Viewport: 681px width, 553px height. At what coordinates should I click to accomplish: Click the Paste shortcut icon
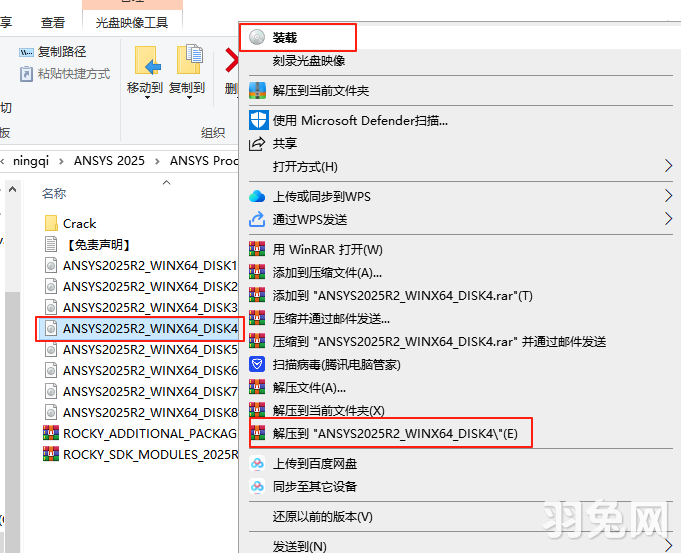(26, 74)
